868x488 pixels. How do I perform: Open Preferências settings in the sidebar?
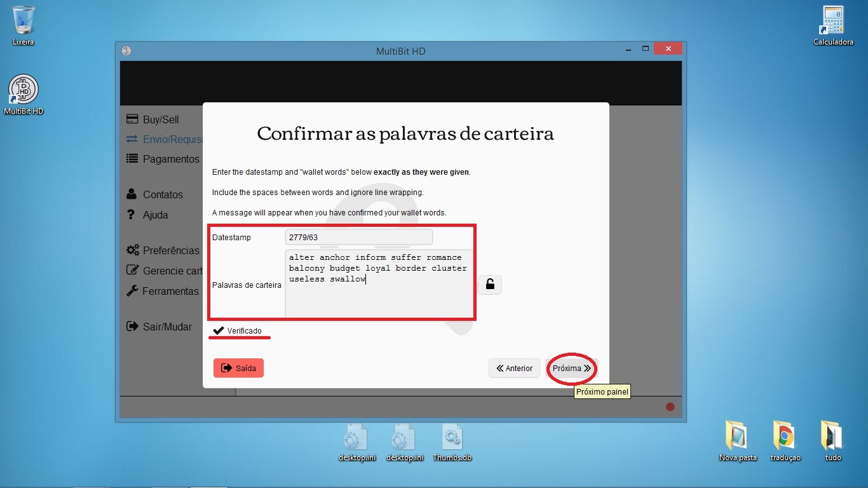(x=170, y=250)
